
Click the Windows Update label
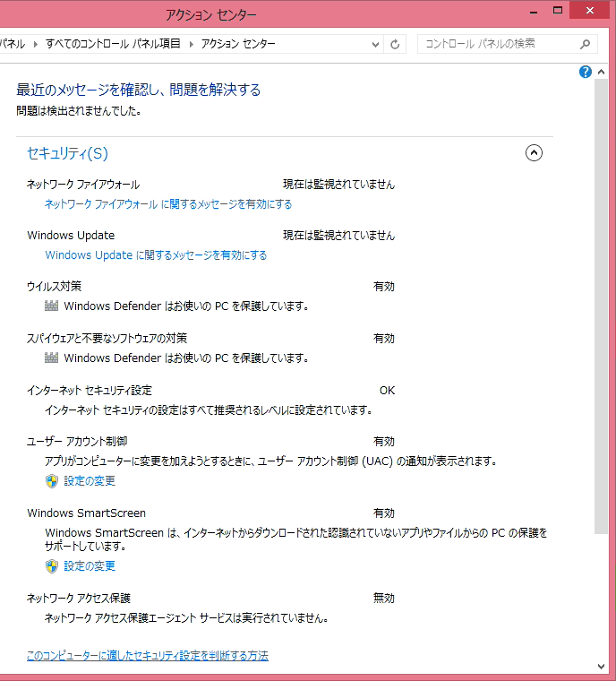[x=71, y=236]
